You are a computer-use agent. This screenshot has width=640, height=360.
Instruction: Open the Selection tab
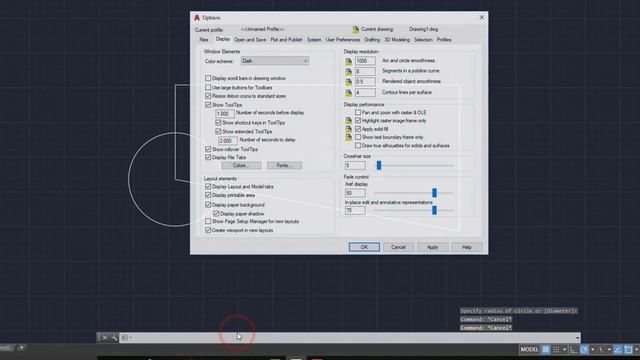click(423, 40)
